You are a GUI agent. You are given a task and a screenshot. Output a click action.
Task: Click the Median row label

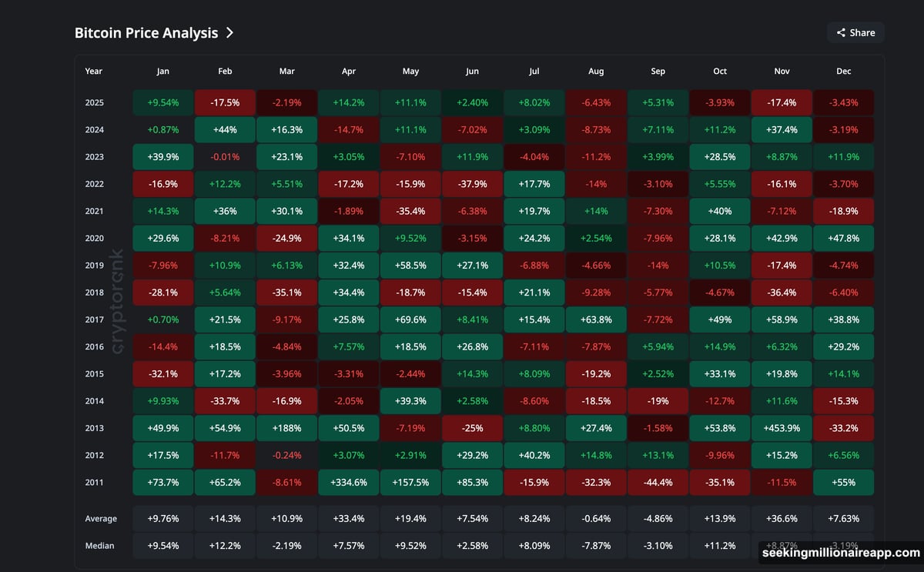[101, 546]
